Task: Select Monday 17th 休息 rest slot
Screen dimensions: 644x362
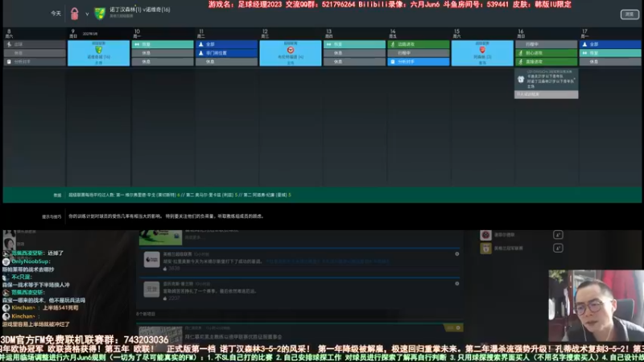Action: pyautogui.click(x=610, y=62)
